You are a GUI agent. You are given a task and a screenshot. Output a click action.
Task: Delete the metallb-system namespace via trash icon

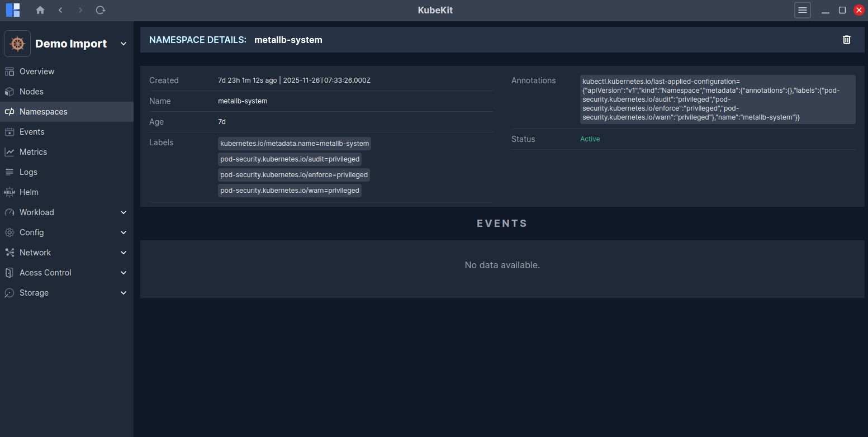[846, 39]
